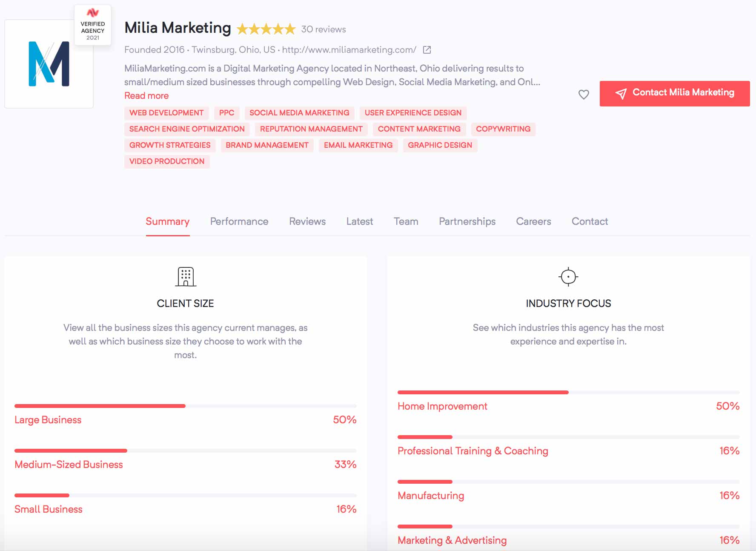The width and height of the screenshot is (756, 551).
Task: Click the heart favorite icon
Action: [584, 94]
